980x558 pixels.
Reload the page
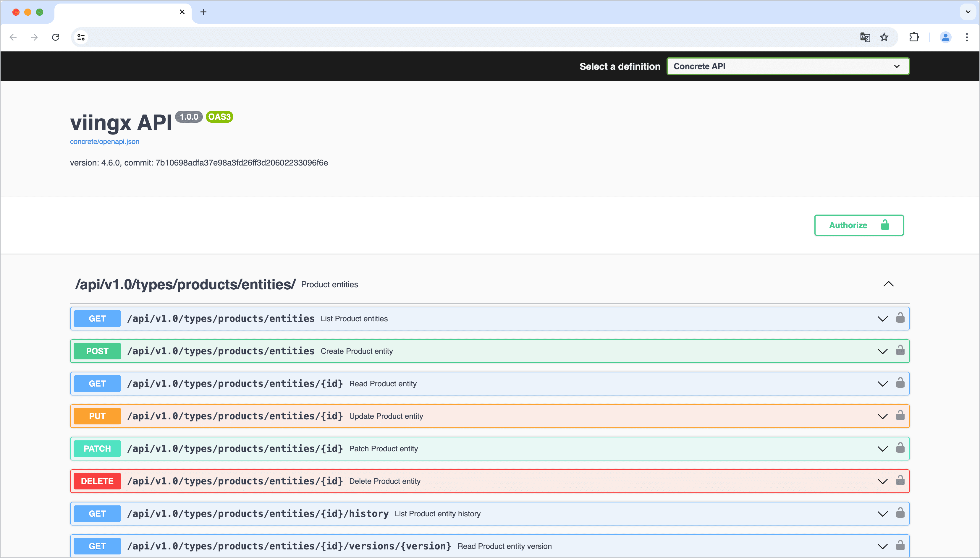tap(56, 37)
